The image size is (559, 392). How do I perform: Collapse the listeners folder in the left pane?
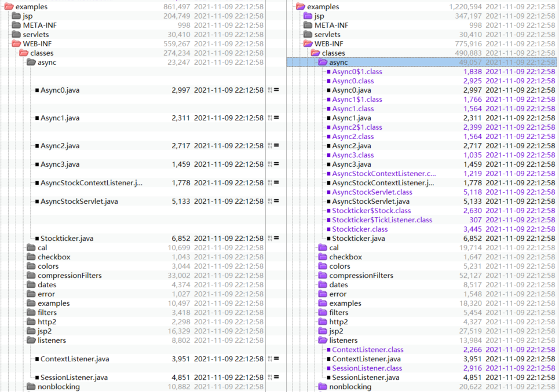[x=31, y=340]
